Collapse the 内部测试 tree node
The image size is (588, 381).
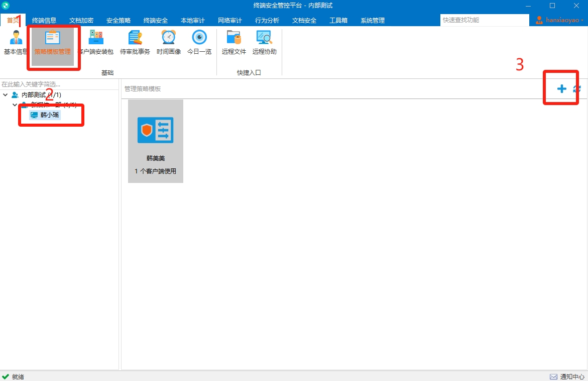(x=5, y=94)
